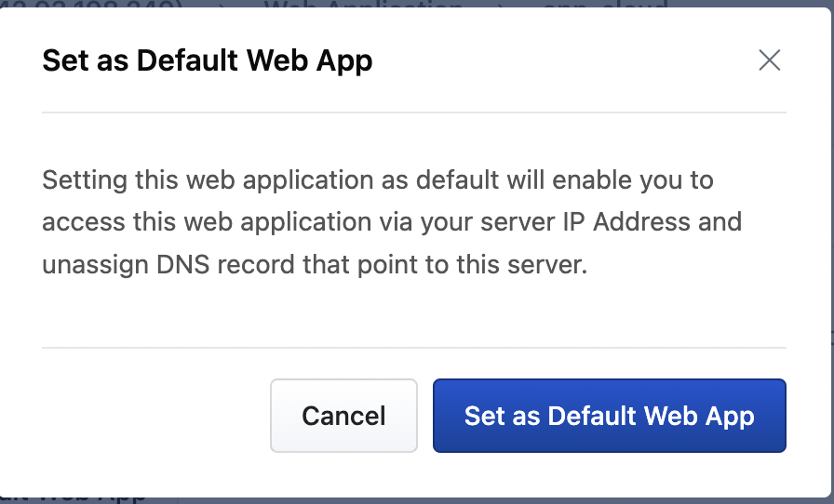Click the Set as Default Web App dialog title
834x504 pixels.
pos(208,61)
